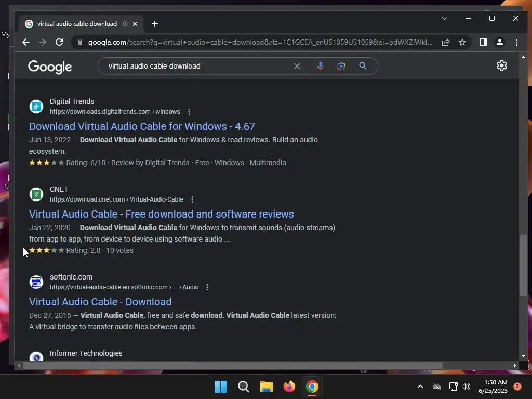Open the notification badge showing 2
This screenshot has height=399, width=532.
coord(517,387)
